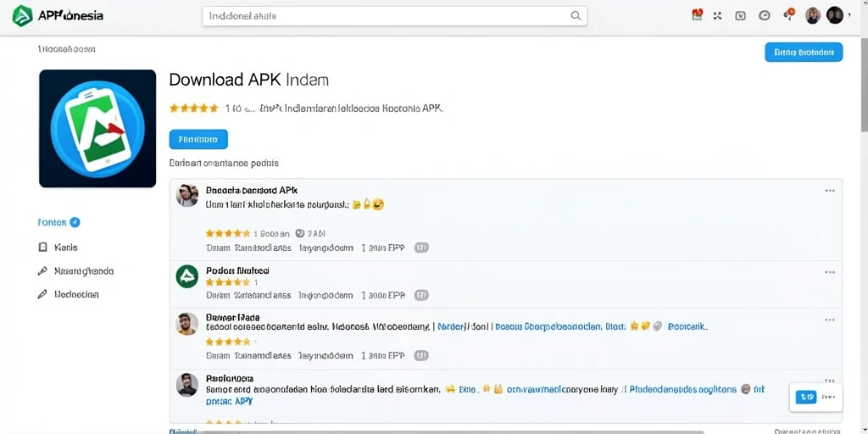Click the wrench icon in the sidebar

click(x=42, y=271)
